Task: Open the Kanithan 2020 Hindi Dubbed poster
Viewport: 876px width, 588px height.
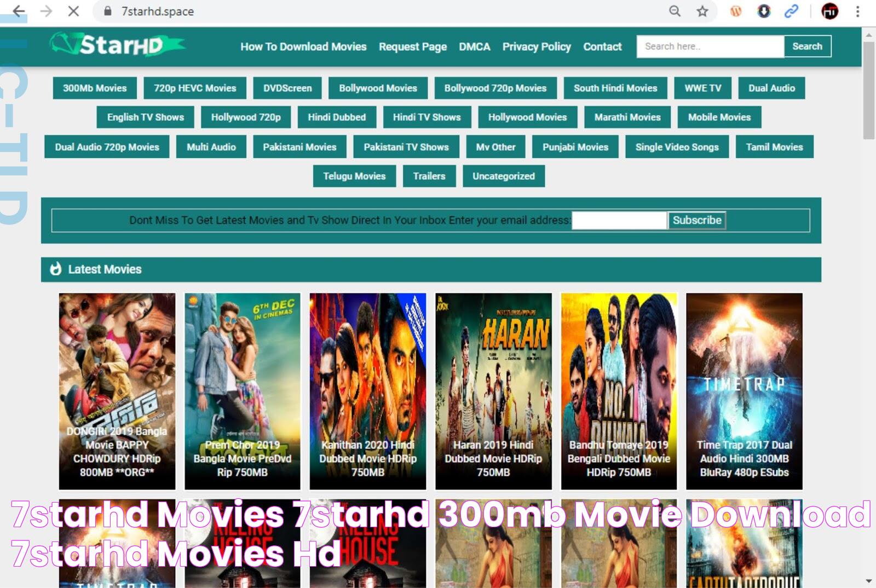Action: [368, 391]
